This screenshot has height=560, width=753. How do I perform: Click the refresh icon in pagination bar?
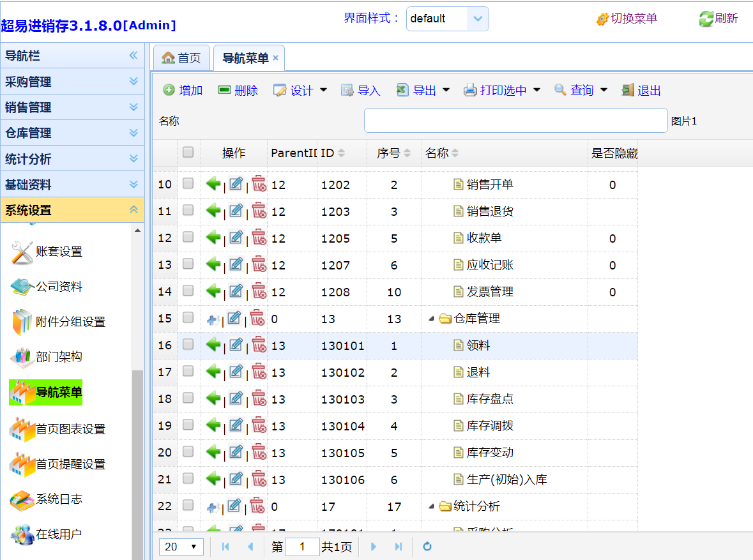coord(427,547)
